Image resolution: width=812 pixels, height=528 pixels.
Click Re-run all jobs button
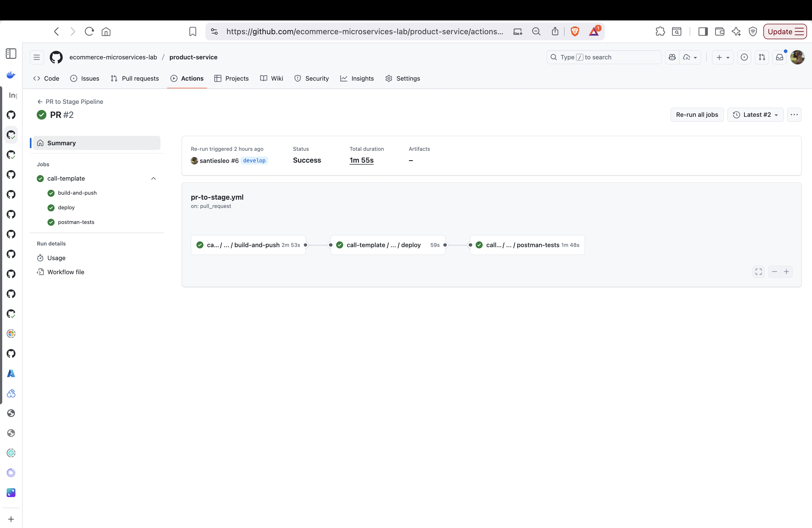(x=697, y=115)
